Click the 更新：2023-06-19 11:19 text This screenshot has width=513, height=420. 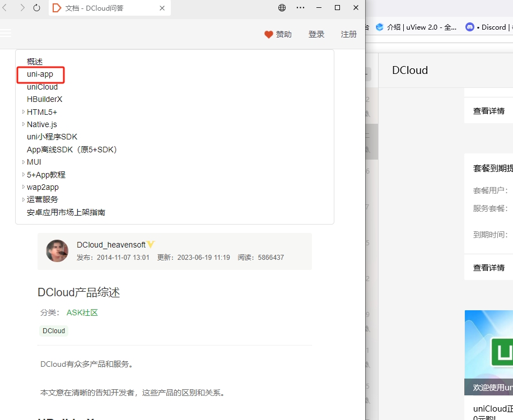click(194, 258)
